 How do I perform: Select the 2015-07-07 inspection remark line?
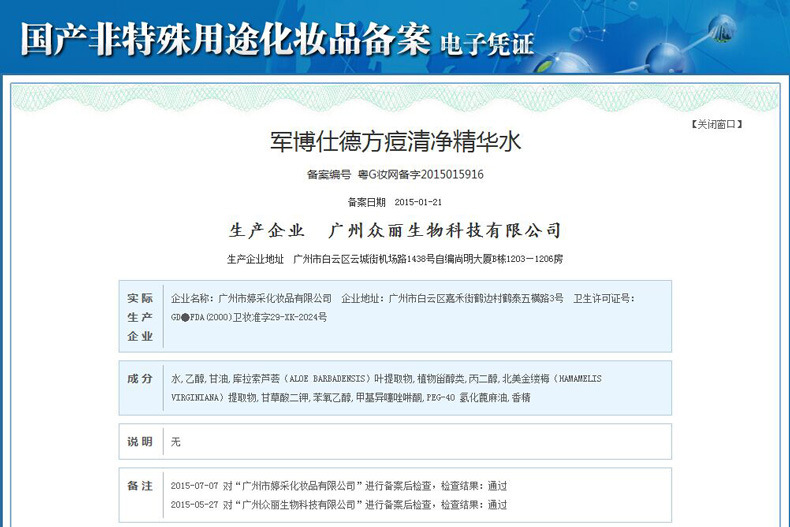coord(339,486)
